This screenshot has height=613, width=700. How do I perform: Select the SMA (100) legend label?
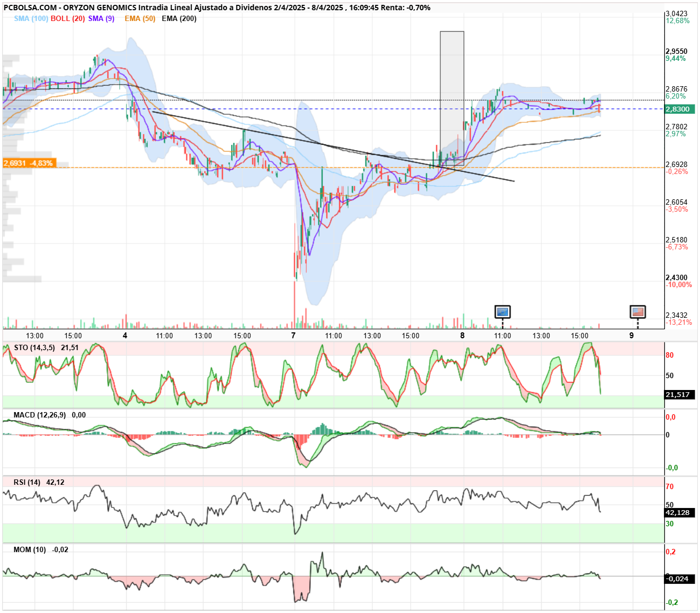tap(31, 18)
